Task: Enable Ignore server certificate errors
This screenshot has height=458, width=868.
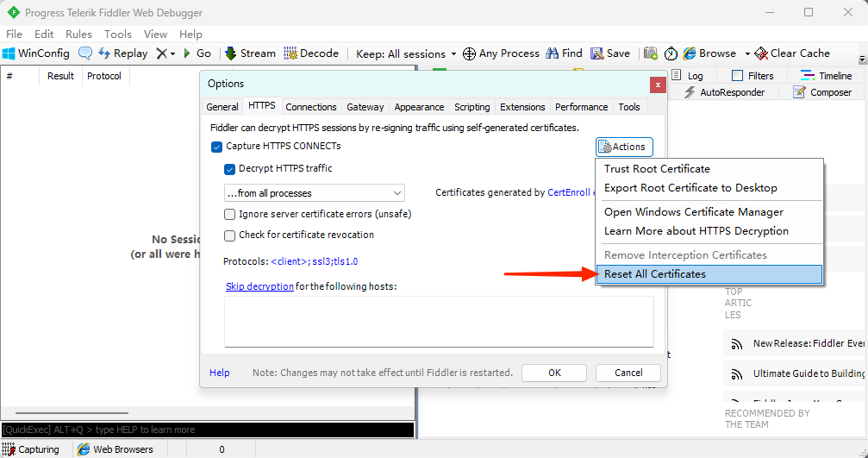Action: tap(230, 214)
